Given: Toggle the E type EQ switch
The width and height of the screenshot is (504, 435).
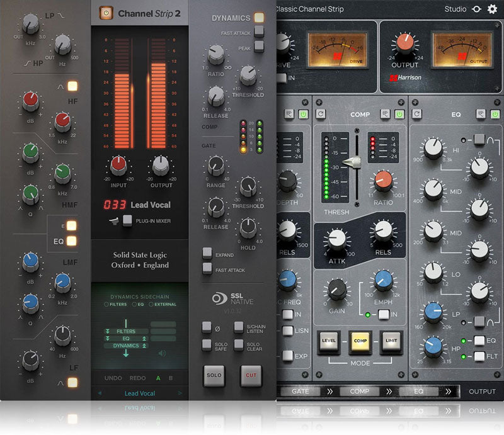Looking at the screenshot, I should (71, 225).
